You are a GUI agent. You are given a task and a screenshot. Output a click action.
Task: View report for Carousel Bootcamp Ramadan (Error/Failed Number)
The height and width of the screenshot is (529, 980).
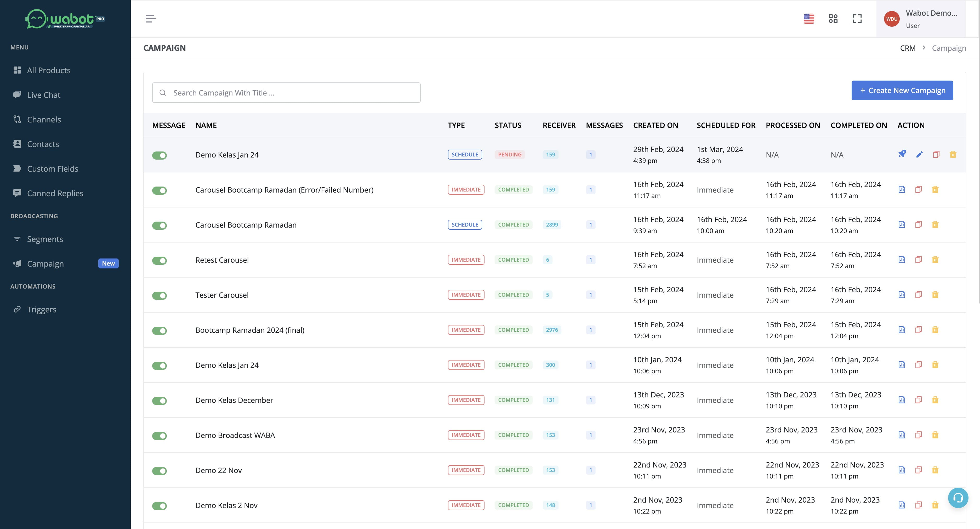902,189
